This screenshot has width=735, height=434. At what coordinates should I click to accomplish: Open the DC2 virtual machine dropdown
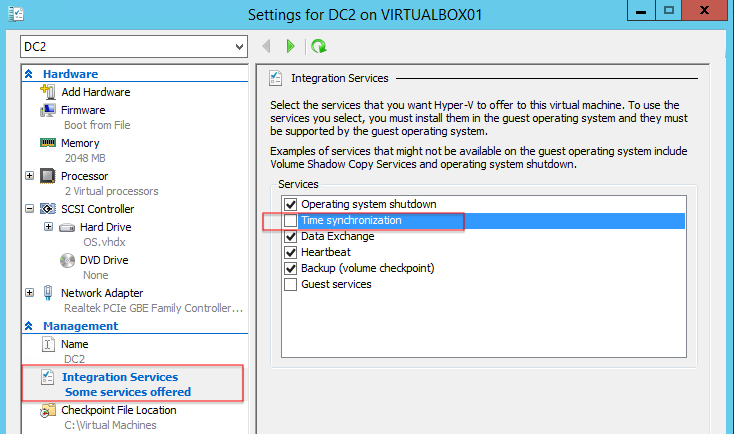coord(134,47)
